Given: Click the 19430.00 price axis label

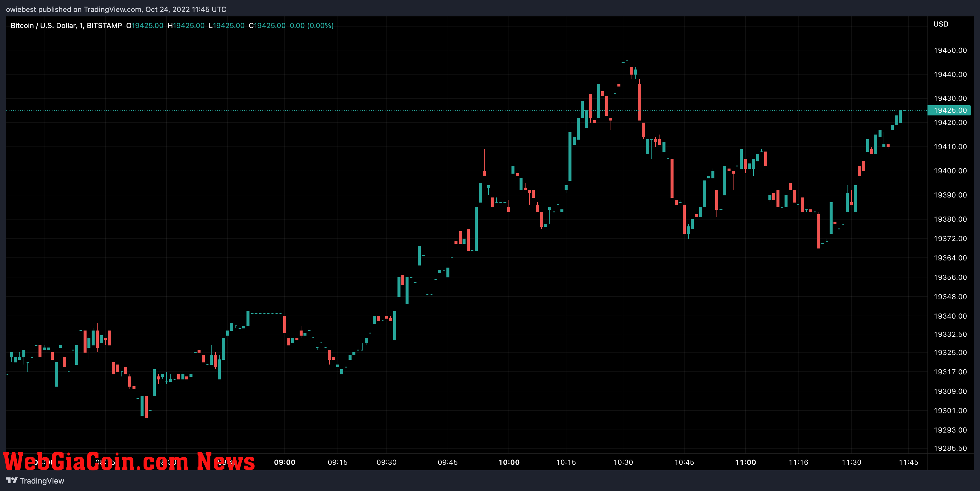Looking at the screenshot, I should (x=950, y=98).
